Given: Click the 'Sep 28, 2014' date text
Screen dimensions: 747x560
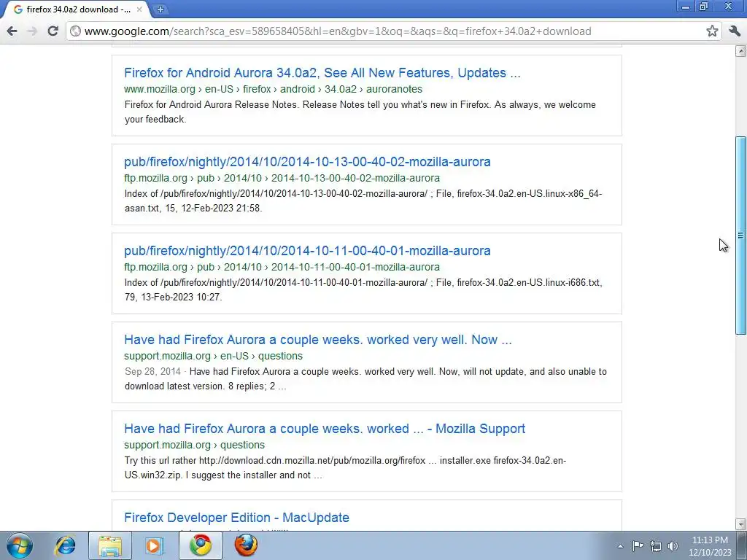Looking at the screenshot, I should coord(152,371).
